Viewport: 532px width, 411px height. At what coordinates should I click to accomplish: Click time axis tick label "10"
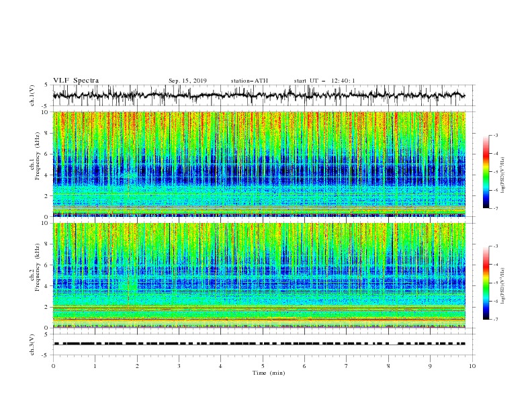click(x=472, y=366)
